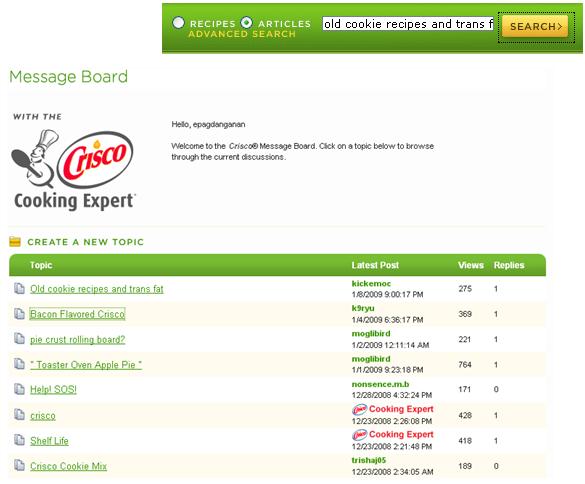
Task: Click the Hello, epagdanganan greeting
Action: pyautogui.click(x=208, y=124)
